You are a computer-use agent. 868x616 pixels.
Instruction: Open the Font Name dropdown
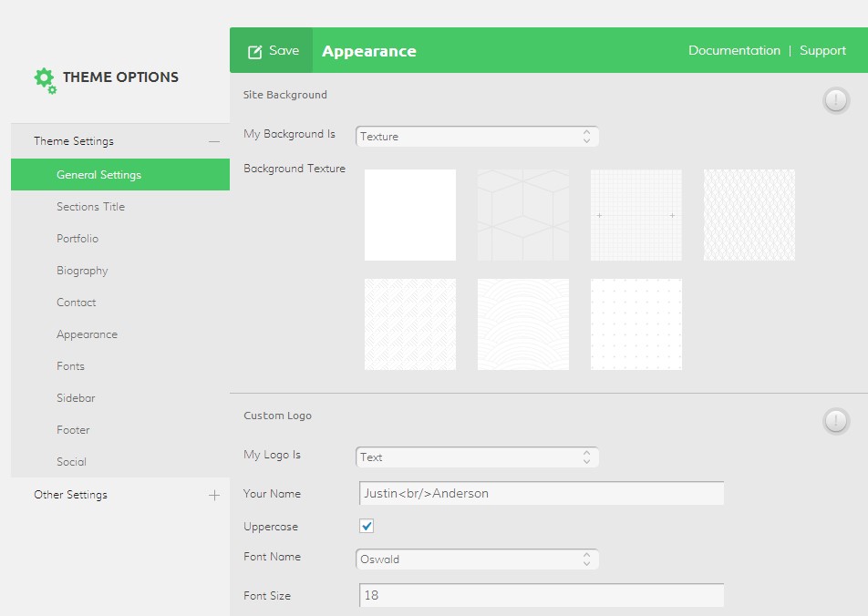pos(477,560)
